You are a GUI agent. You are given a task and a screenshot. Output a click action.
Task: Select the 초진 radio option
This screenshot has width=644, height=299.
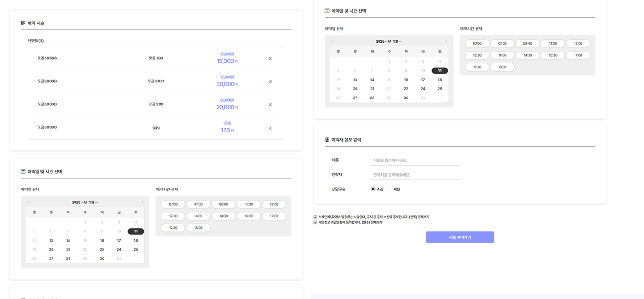373,189
